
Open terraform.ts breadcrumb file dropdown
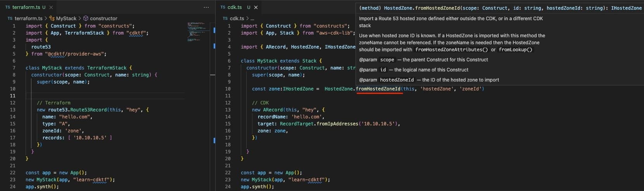tap(28, 18)
